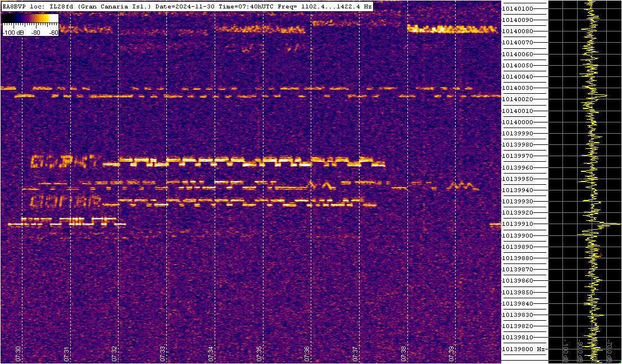
Task: Click the red marker in amplitude plot
Action: point(601,256)
